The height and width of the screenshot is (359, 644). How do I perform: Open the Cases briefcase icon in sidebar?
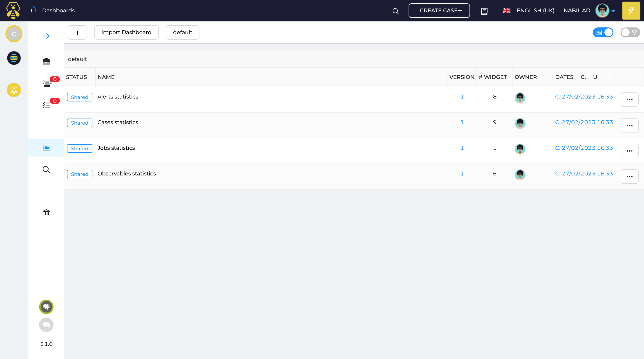click(x=46, y=61)
